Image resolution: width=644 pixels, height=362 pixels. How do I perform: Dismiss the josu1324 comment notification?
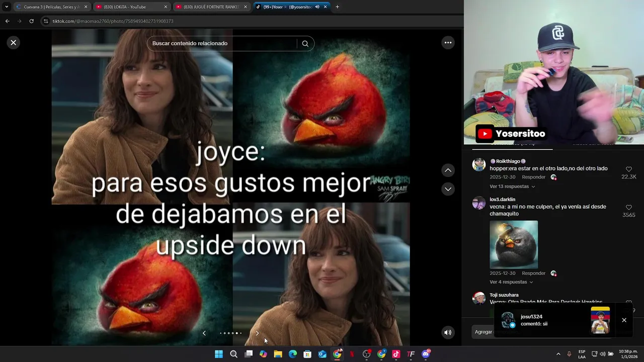point(624,320)
